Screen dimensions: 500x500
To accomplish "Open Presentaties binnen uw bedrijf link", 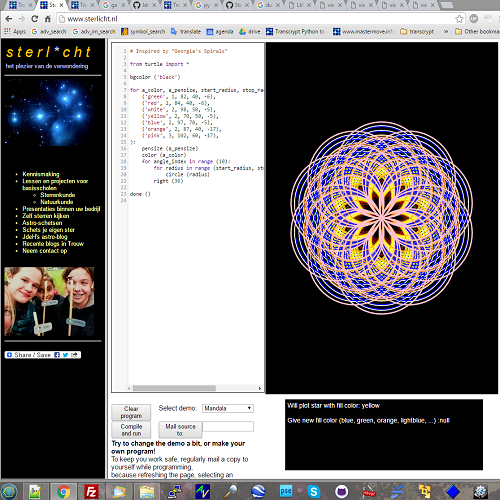I will pyautogui.click(x=61, y=209).
